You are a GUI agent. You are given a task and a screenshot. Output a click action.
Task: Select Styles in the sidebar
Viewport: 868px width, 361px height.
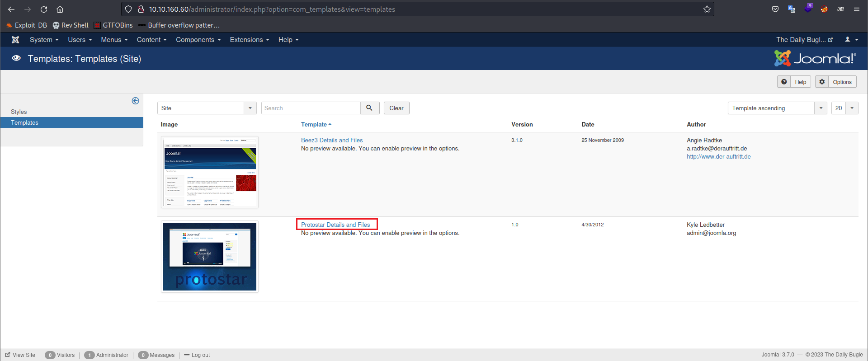tap(19, 112)
